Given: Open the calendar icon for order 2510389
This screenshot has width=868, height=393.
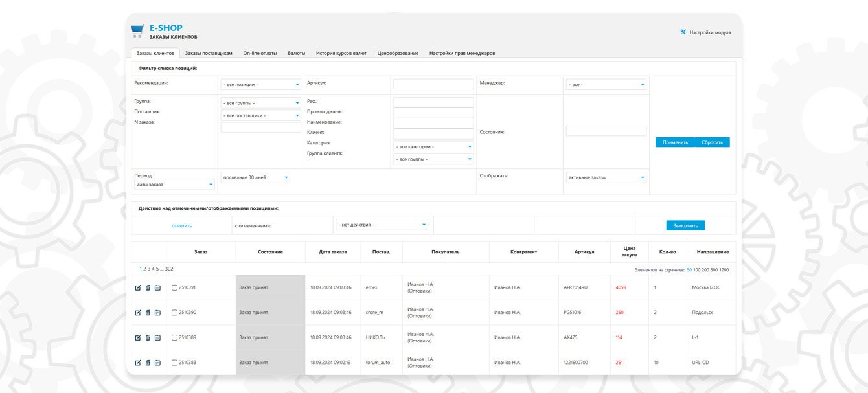Looking at the screenshot, I should 157,337.
